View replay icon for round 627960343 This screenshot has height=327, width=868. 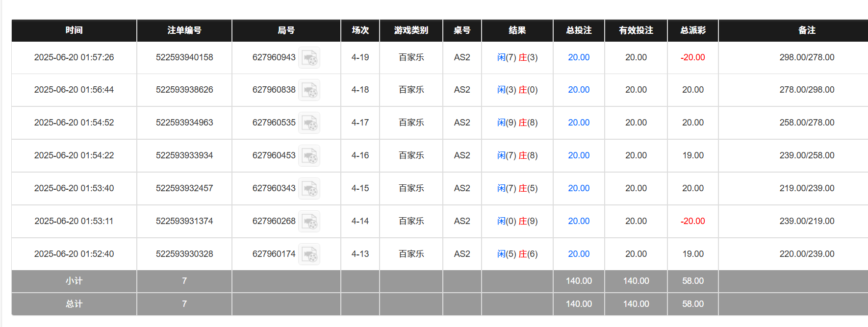click(309, 189)
